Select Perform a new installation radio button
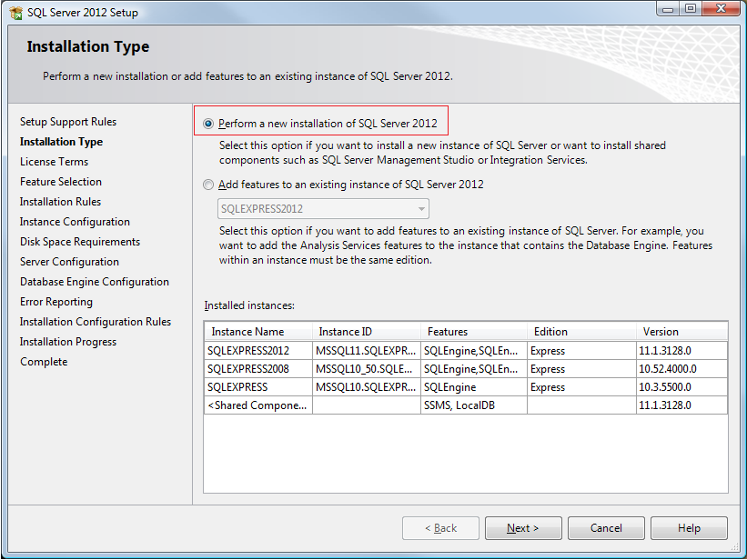Image resolution: width=747 pixels, height=560 pixels. 208,124
